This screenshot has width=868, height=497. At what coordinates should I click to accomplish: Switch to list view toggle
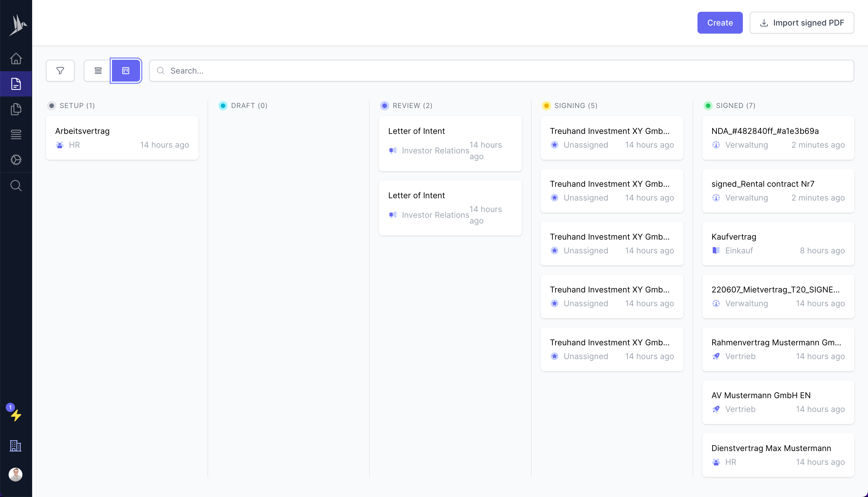pyautogui.click(x=98, y=71)
